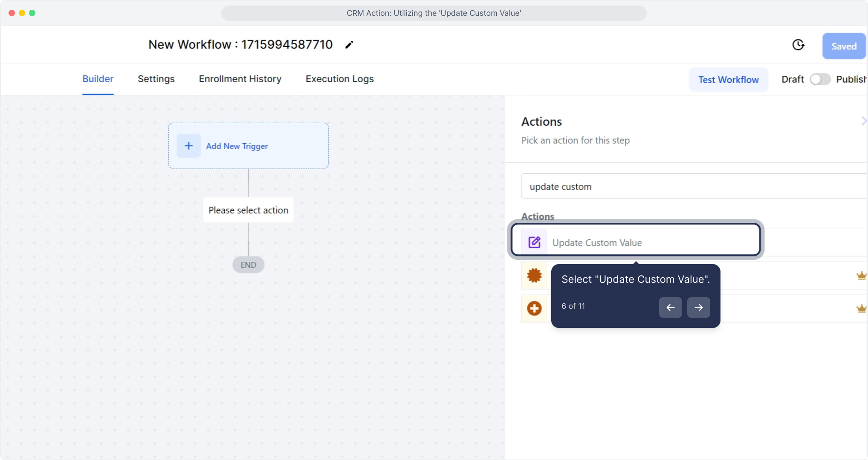The height and width of the screenshot is (460, 868).
Task: Click crown icon on third action row
Action: point(861,308)
